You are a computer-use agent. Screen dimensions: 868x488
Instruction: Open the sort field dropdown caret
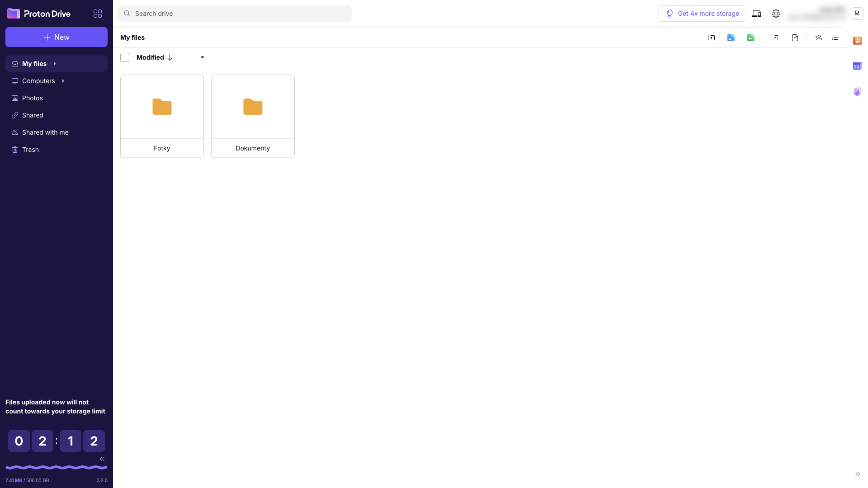pos(203,57)
